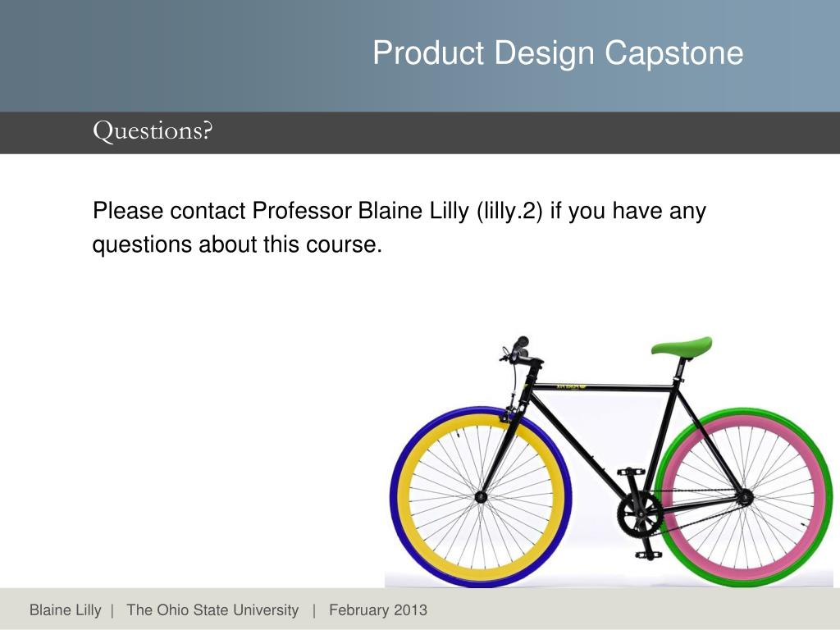The width and height of the screenshot is (840, 630).
Task: Click the rear wheel hub
Action: (x=743, y=497)
